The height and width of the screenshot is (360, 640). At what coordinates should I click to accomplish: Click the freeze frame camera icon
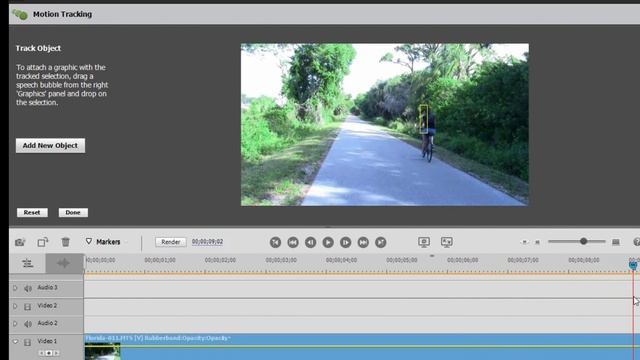20,242
